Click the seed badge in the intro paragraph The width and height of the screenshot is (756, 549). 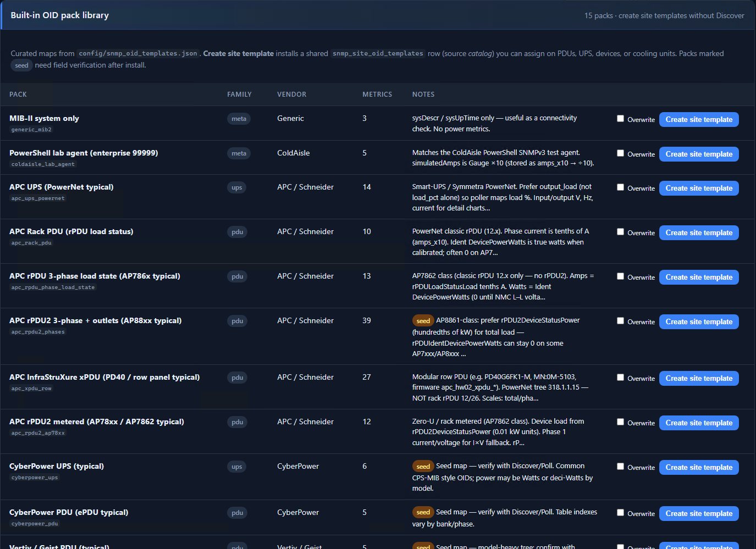pyautogui.click(x=22, y=65)
